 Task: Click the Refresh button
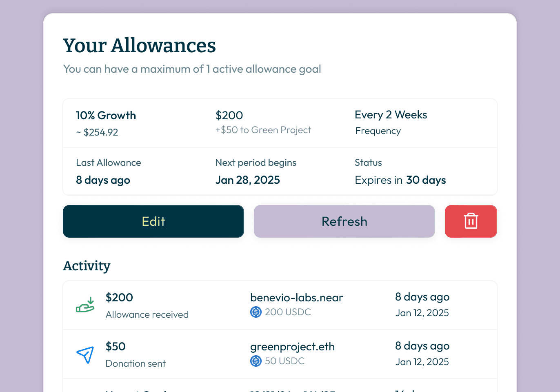pos(344,221)
